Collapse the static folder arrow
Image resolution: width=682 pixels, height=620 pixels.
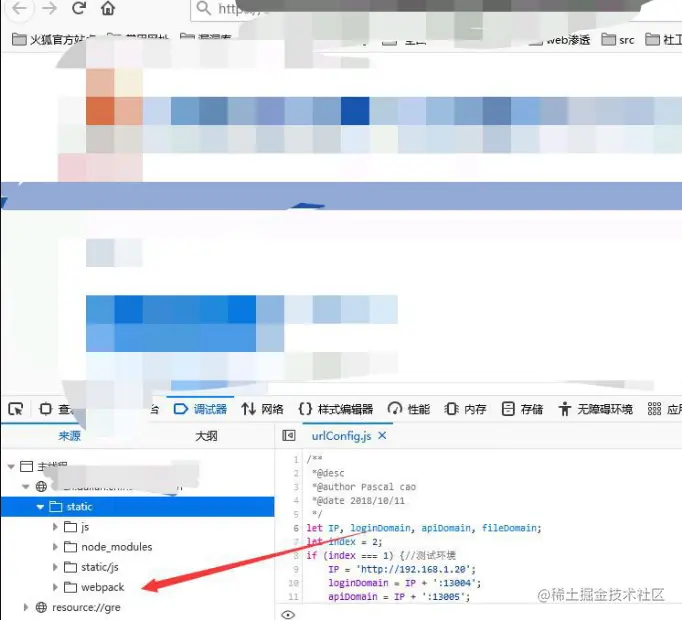pos(40,507)
